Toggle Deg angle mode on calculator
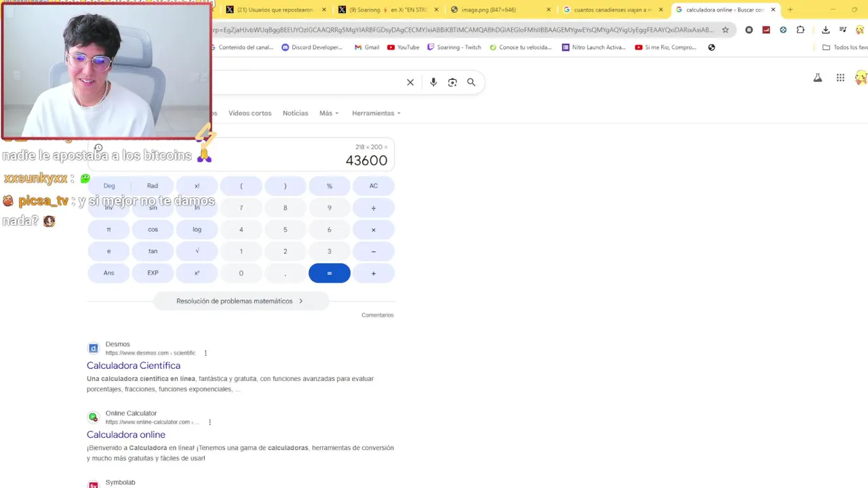 coord(109,186)
